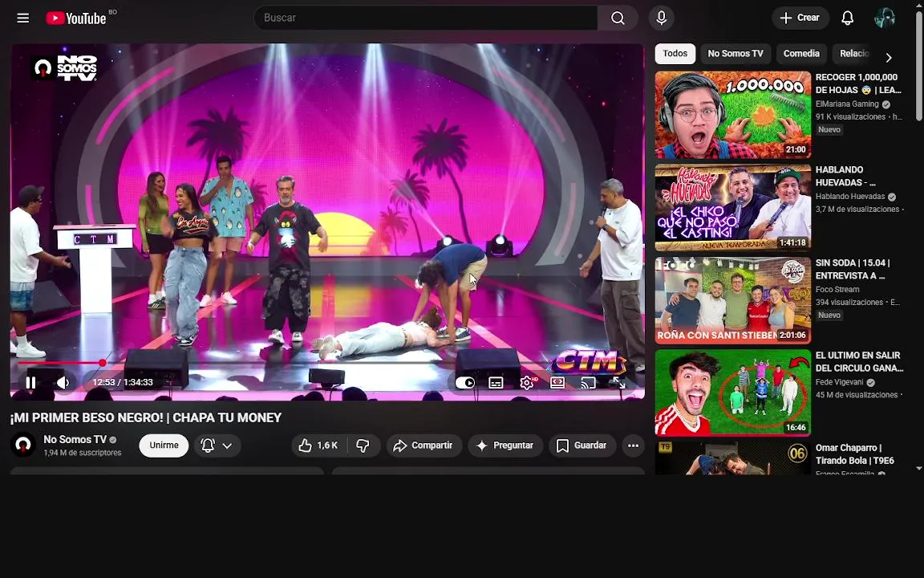Click the Omar Chaparro | Tirando Bola title

tap(854, 454)
